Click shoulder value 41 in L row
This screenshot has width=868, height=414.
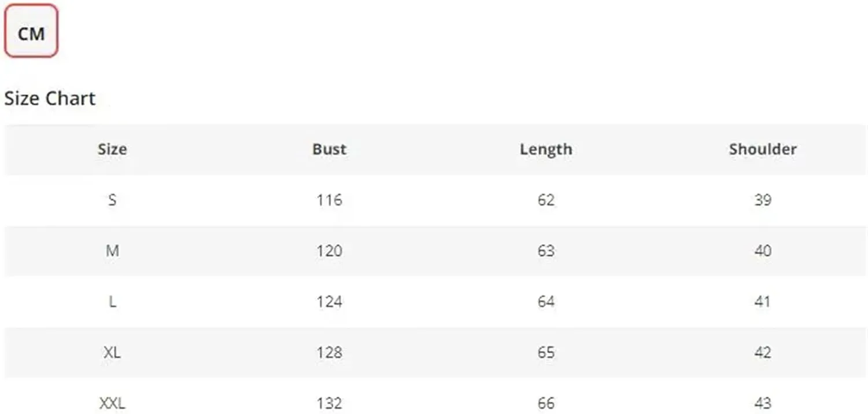pos(763,302)
